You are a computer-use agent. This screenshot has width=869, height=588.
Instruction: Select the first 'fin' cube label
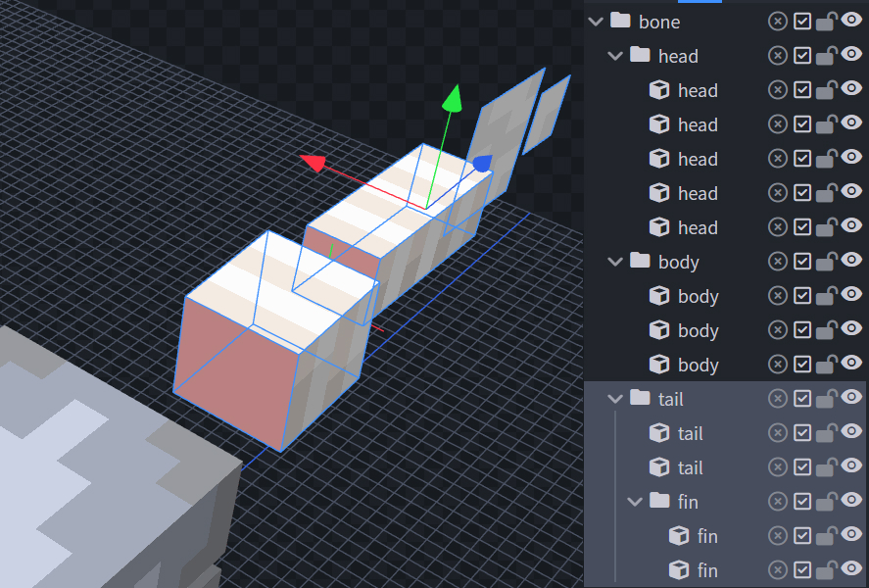pos(707,536)
